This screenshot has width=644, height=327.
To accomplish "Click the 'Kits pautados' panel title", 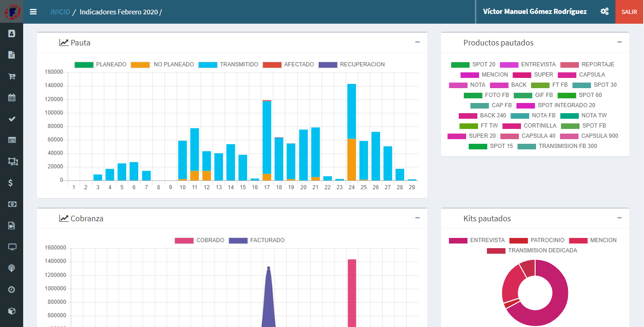I will pos(487,218).
